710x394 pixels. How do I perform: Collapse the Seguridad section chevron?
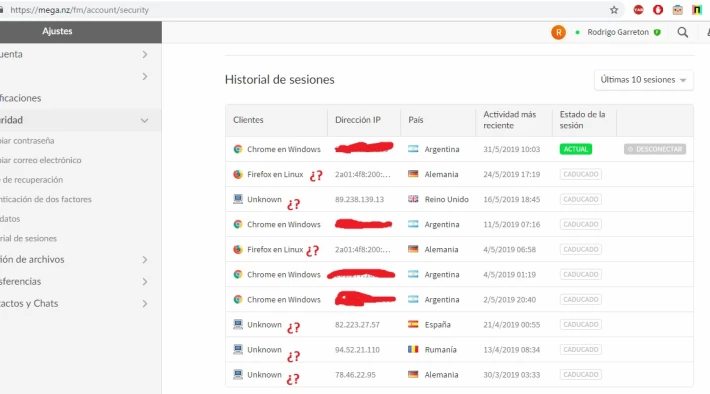pos(144,120)
